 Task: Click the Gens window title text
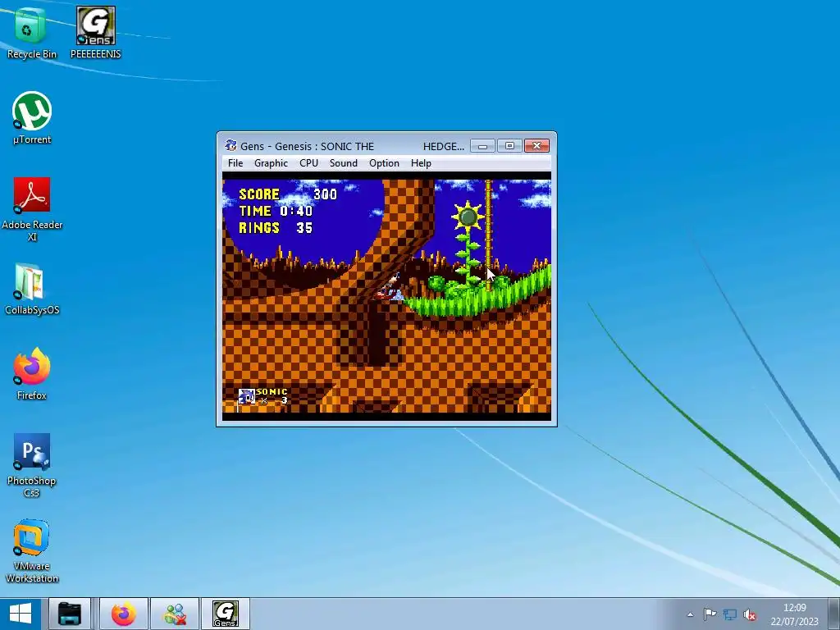click(x=352, y=146)
